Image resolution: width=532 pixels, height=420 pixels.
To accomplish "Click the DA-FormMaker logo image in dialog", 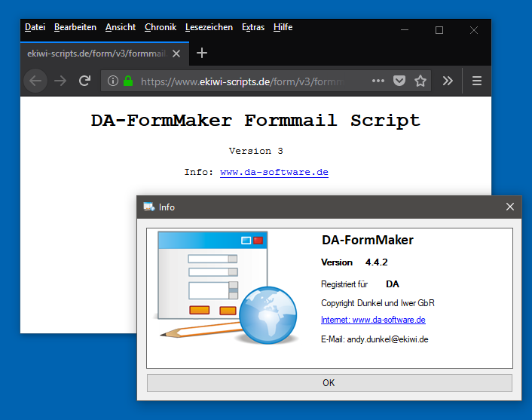I will (228, 288).
